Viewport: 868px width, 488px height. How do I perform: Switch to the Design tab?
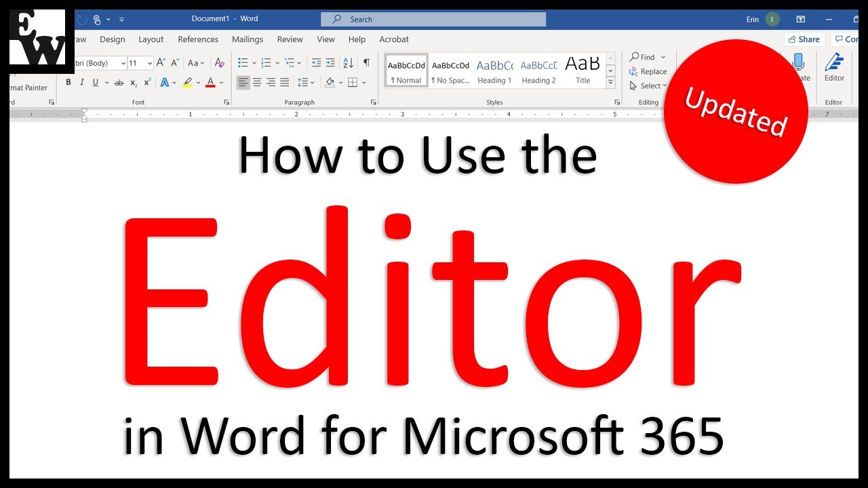point(113,39)
